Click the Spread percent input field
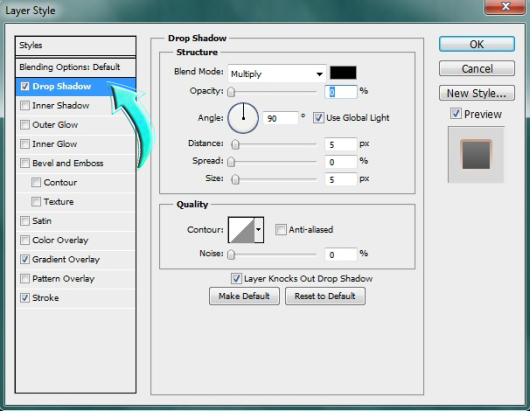 (x=341, y=162)
